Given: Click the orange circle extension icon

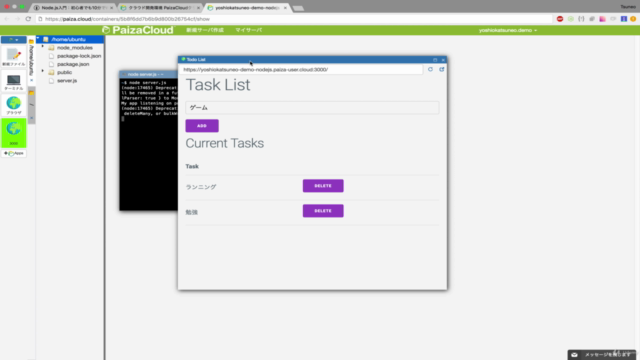Looking at the screenshot, I should (x=633, y=19).
